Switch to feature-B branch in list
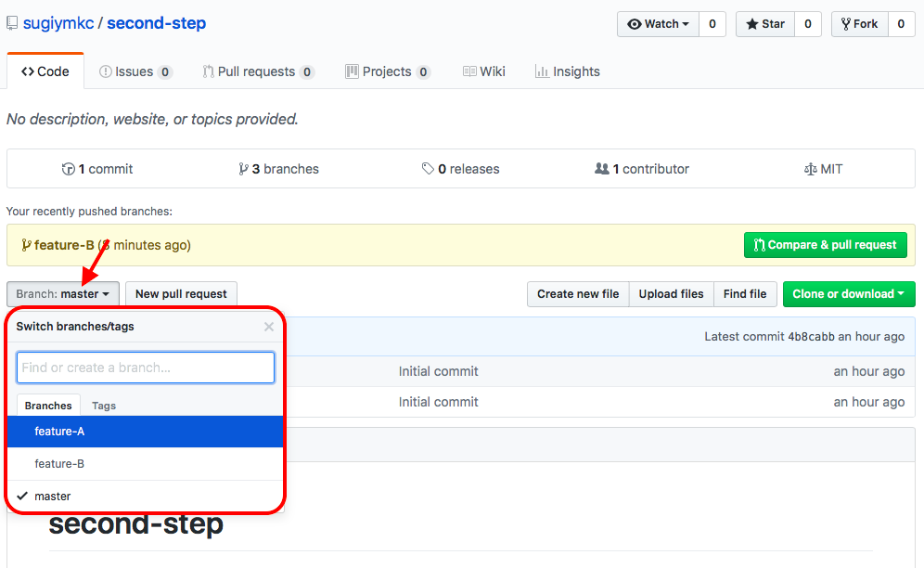Screen dimensions: 924x568 point(59,464)
